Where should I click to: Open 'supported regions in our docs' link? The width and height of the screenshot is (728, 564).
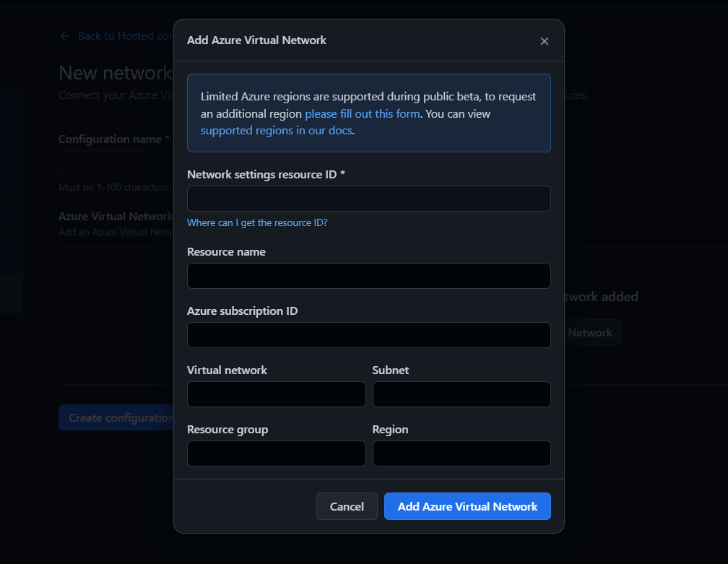point(276,131)
